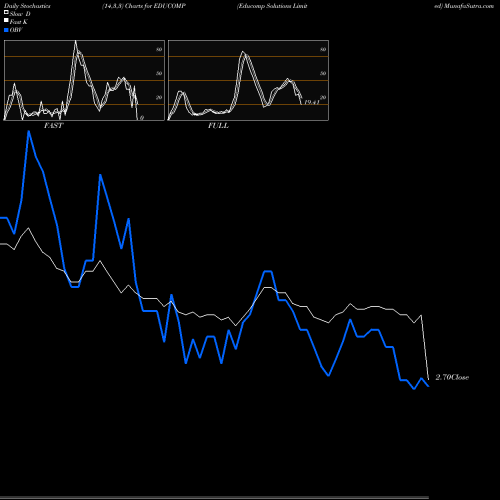Viewport: 500px width, 500px height.
Task: Click the 19.41 value in FULL chart
Action: click(x=312, y=102)
